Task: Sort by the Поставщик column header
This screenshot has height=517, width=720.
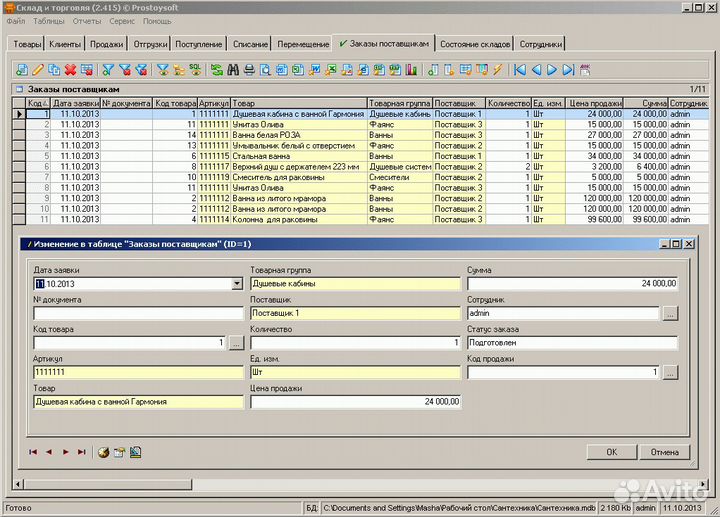Action: (x=456, y=103)
